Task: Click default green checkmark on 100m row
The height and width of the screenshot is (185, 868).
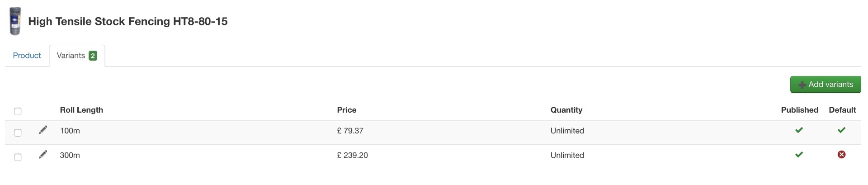Action: click(x=841, y=130)
